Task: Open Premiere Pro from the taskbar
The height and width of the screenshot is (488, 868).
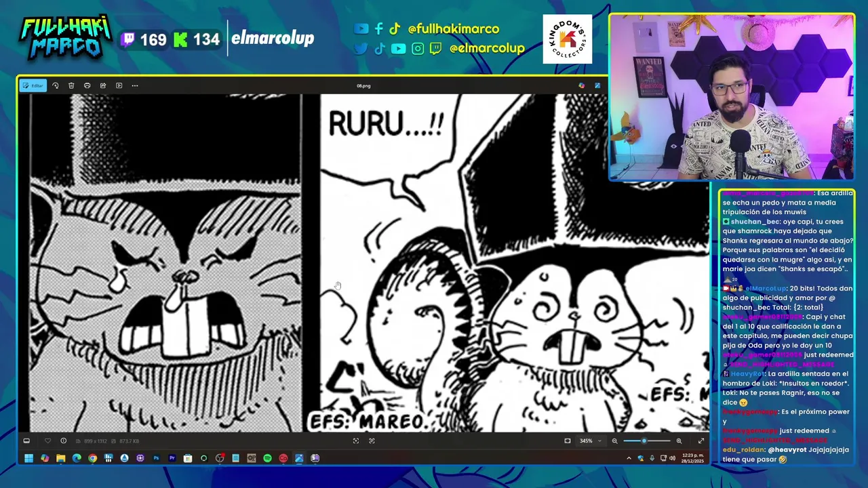Action: tap(172, 458)
